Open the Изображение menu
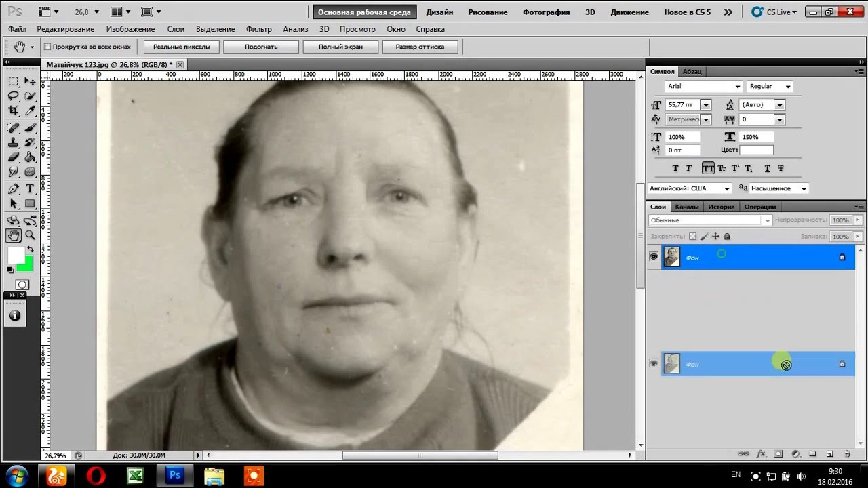The height and width of the screenshot is (488, 868). point(130,29)
